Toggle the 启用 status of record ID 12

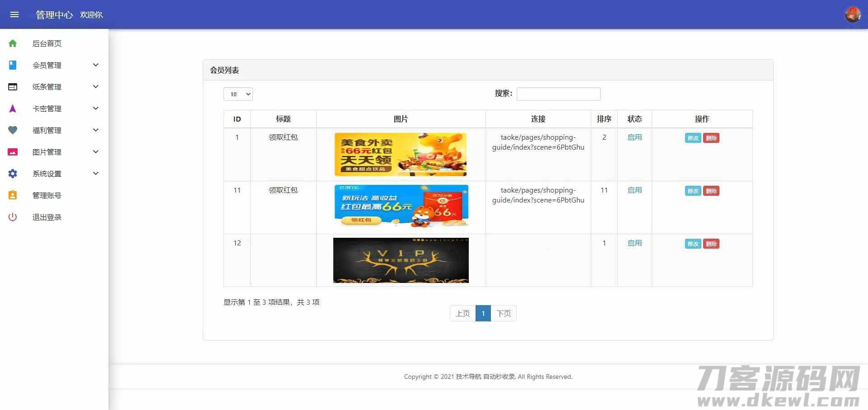(634, 243)
